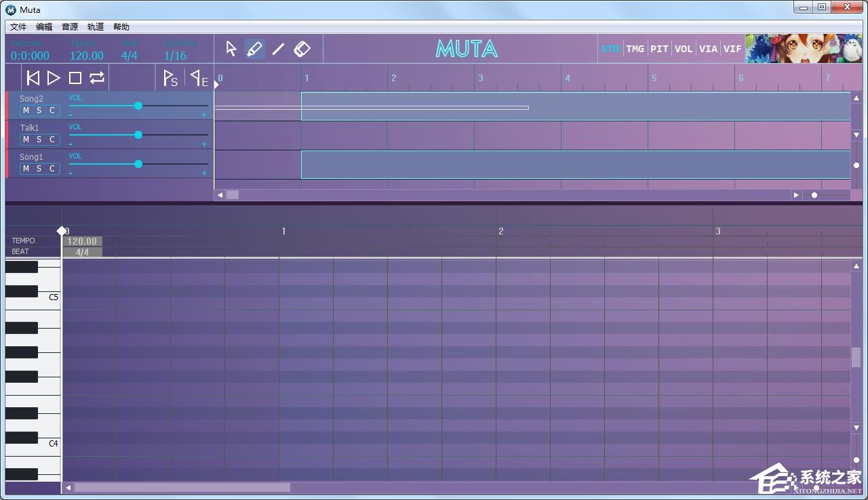Mute the Song2 track
Viewport: 868px width, 500px height.
[x=26, y=110]
